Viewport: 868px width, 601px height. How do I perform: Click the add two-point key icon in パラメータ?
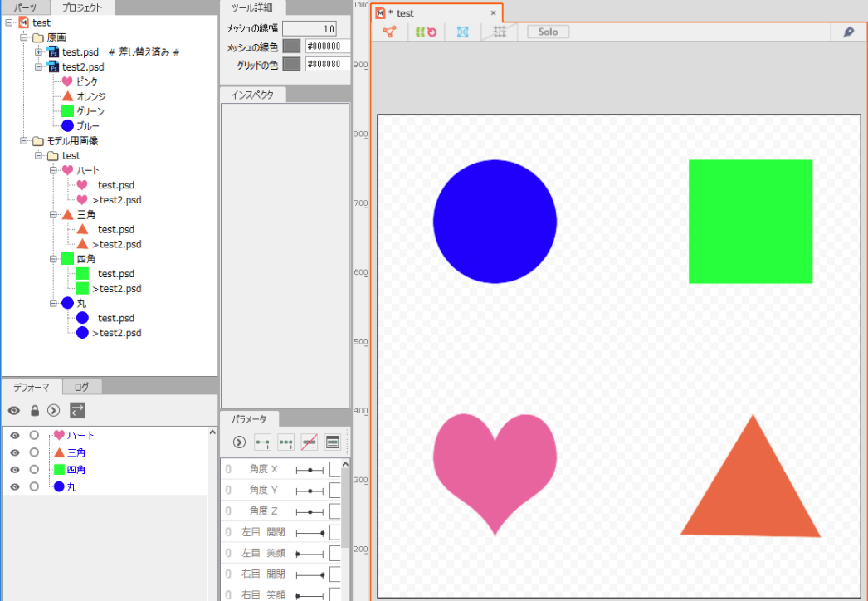(x=262, y=442)
